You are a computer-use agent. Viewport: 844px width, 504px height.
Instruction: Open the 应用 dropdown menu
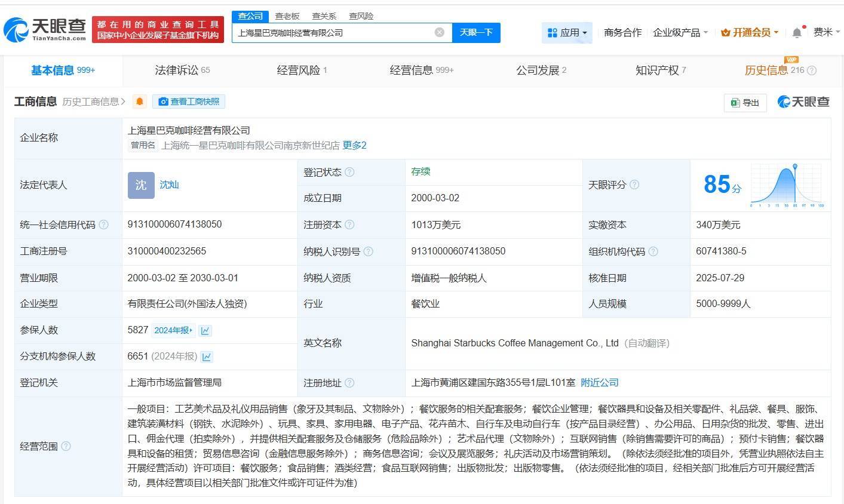pyautogui.click(x=567, y=32)
